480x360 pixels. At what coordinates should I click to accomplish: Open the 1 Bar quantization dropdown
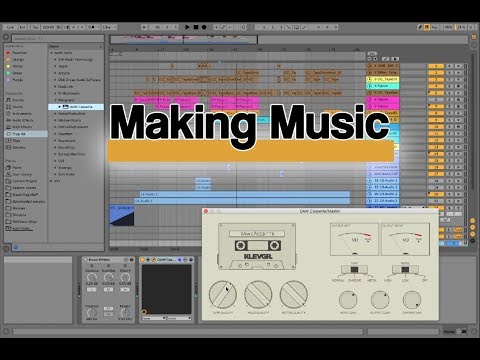point(108,27)
